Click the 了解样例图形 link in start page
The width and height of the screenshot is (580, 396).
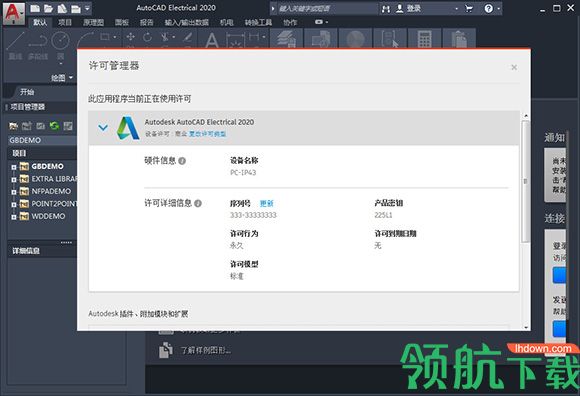point(206,350)
